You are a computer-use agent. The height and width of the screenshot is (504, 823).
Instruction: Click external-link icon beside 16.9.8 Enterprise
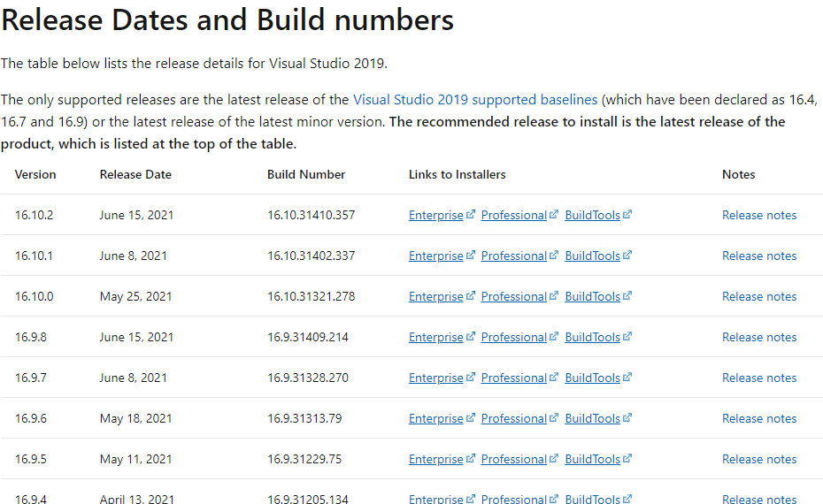pos(471,337)
